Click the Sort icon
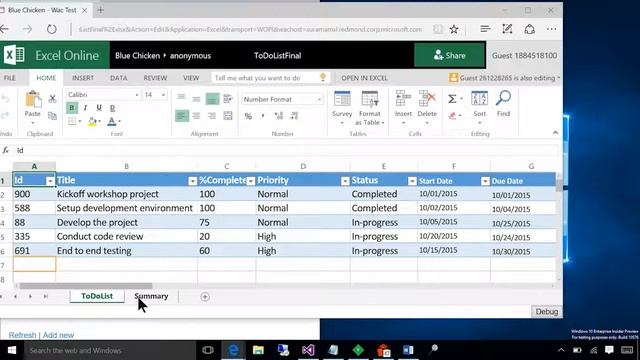640x360 pixels. [480, 99]
